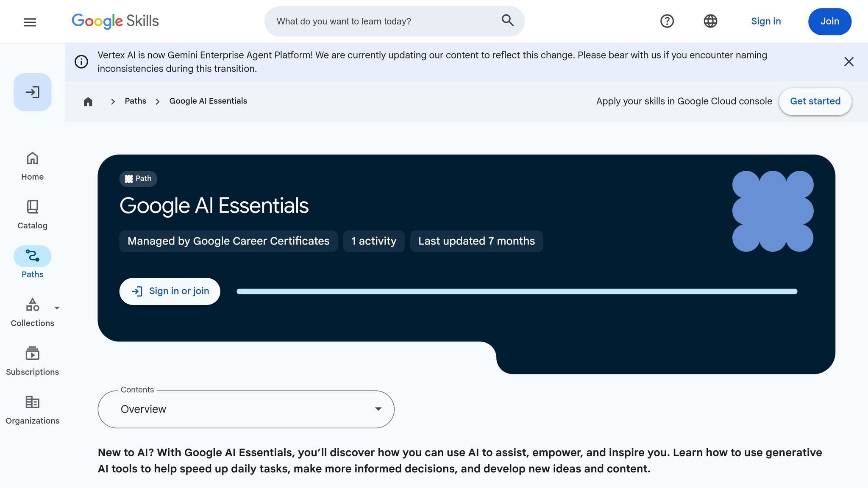Screen dimensions: 868x488
Task: Click the '1 activity' chip
Action: coord(374,241)
